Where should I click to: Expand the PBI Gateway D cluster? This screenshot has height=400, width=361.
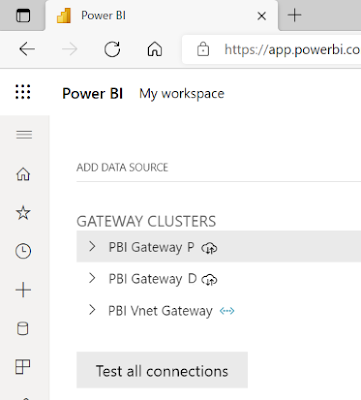coord(92,278)
